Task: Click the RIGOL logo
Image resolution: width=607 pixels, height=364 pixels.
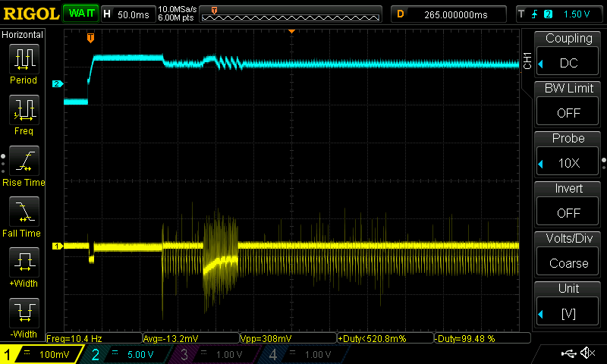Action: 31,14
